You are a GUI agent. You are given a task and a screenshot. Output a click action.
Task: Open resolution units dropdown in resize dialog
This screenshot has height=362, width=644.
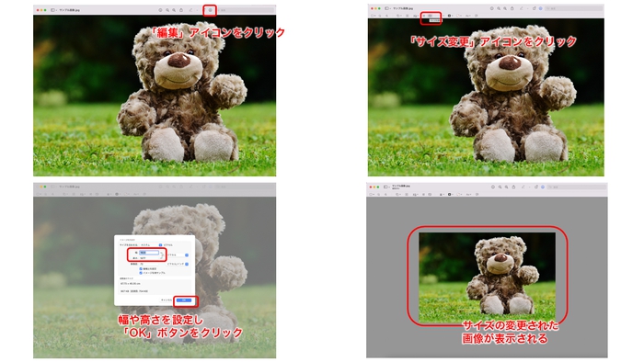(x=178, y=264)
